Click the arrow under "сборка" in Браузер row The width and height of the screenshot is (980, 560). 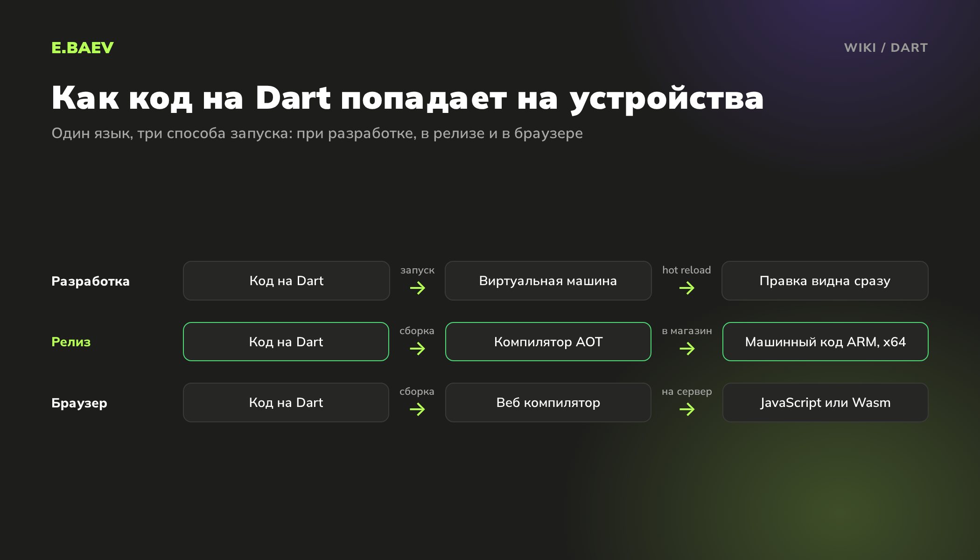(x=417, y=409)
